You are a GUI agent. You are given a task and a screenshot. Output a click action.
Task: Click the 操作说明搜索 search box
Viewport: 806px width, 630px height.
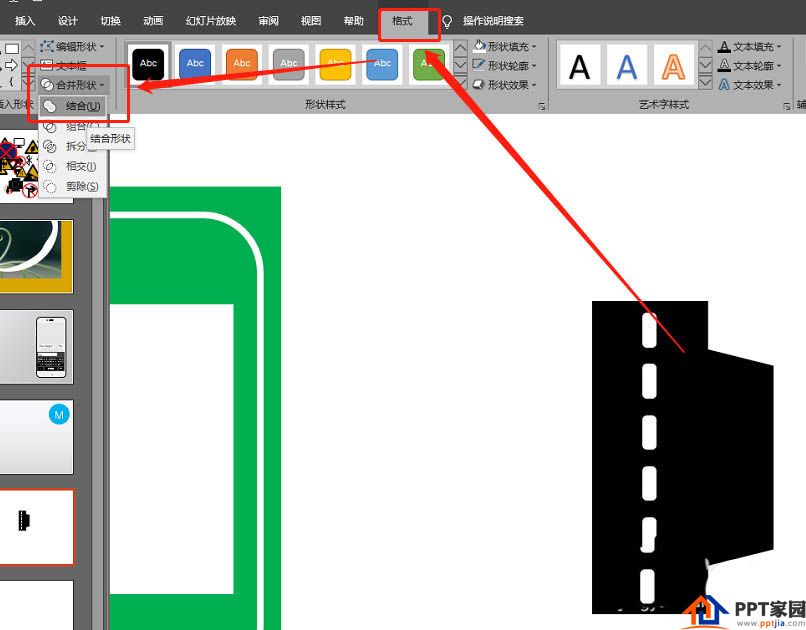pos(493,21)
